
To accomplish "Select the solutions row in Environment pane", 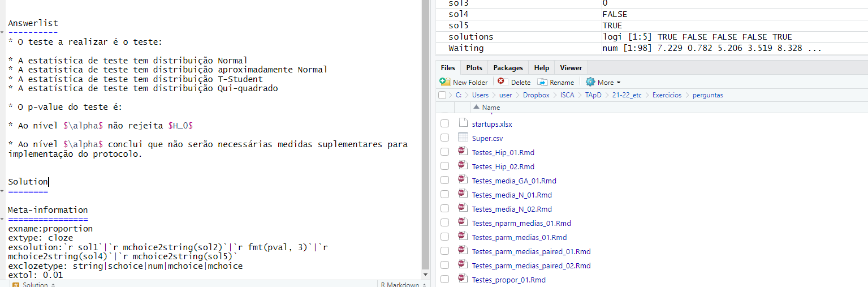I will (x=650, y=37).
